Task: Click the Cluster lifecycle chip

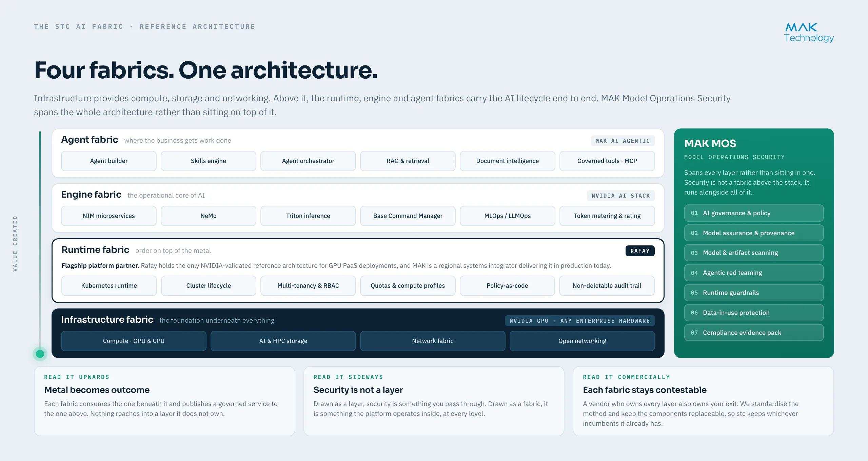Action: click(x=209, y=286)
